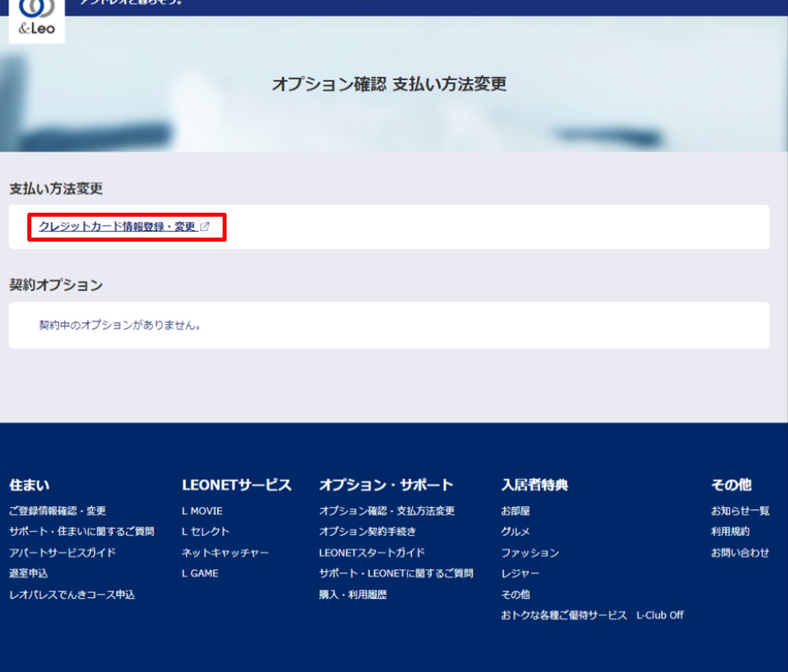Image resolution: width=788 pixels, height=672 pixels.
Task: Select 退室申込 in footer
Action: (28, 573)
